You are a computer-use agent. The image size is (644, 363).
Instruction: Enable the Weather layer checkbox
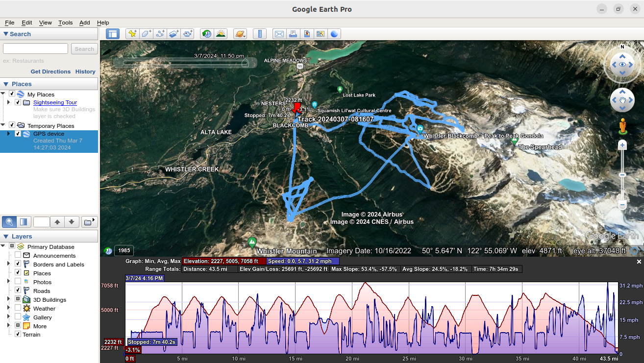18,308
